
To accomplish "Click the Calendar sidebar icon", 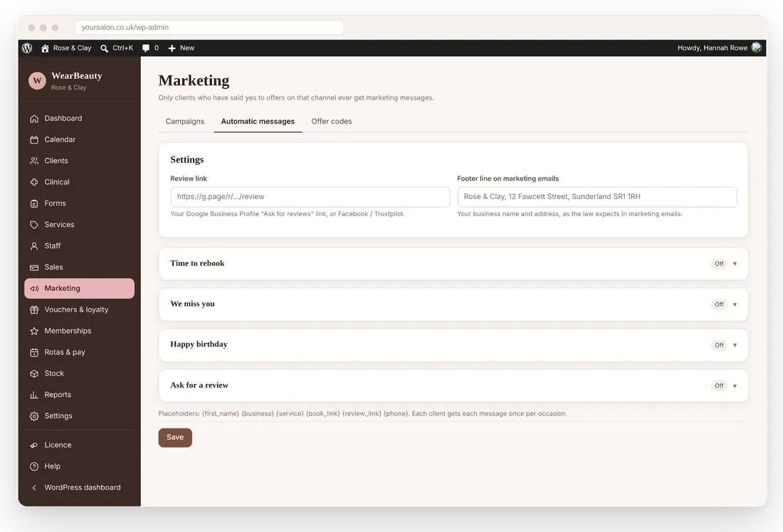I will pos(34,139).
